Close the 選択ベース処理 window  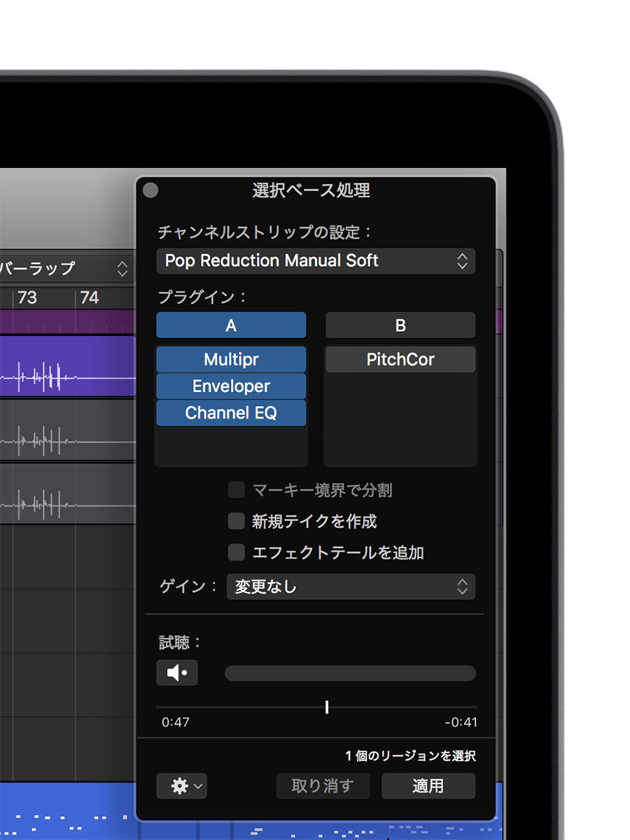pos(150,190)
